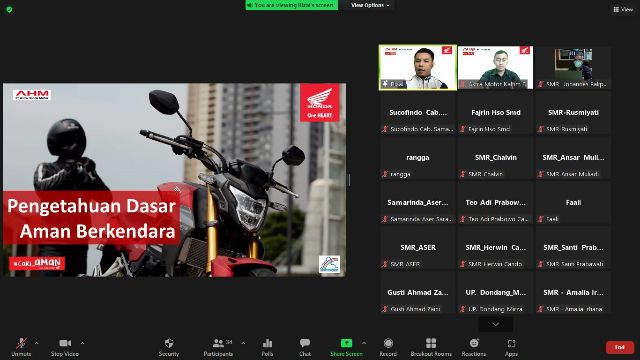Select the SMR_Chalvin participant tile
This screenshot has height=360, width=640.
496,158
